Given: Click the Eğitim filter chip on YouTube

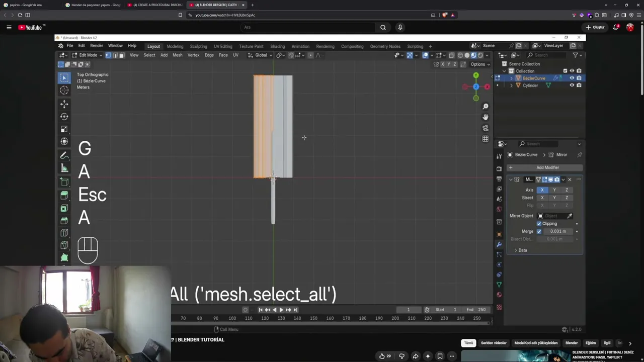Looking at the screenshot, I should [x=591, y=343].
